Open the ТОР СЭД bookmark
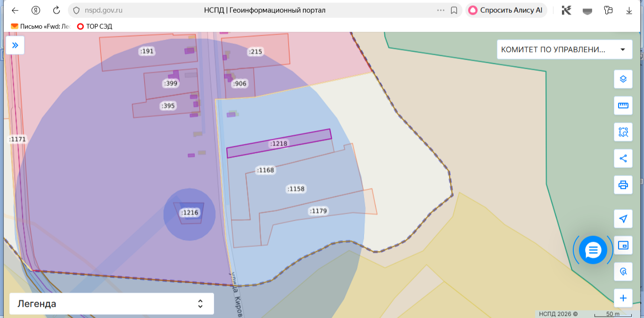Viewport: 644px width, 318px height. pos(95,26)
